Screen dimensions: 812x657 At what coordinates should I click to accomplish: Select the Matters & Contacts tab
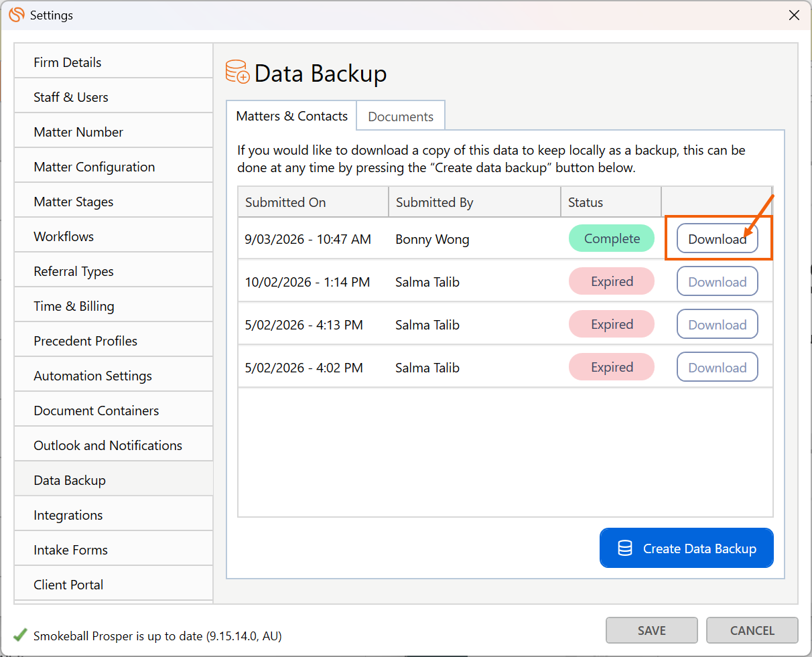click(291, 116)
